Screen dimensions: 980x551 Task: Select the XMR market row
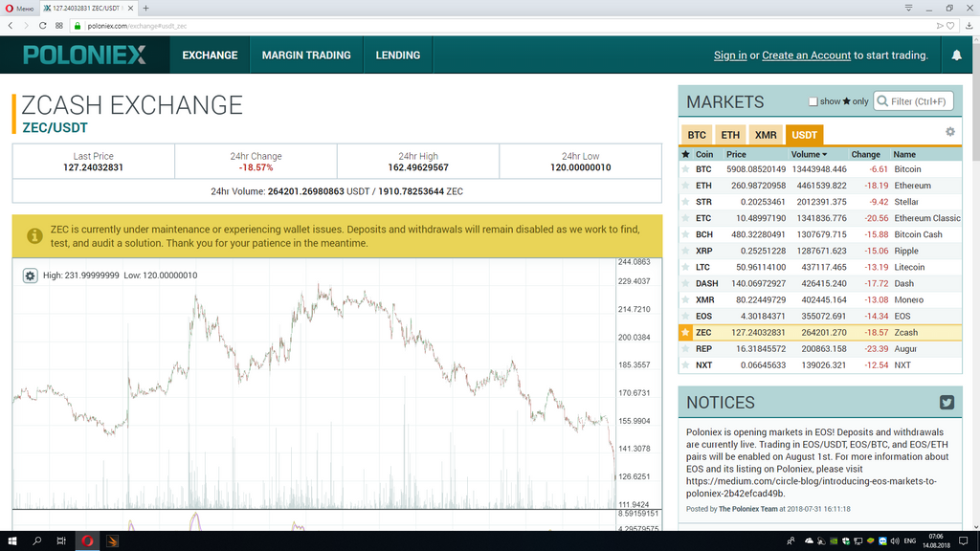[820, 299]
